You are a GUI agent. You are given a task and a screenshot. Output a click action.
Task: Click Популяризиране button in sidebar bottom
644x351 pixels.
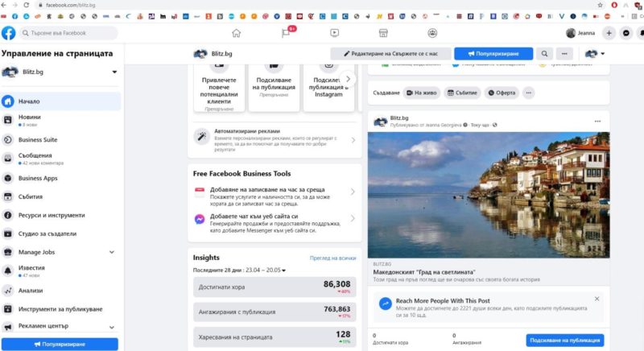(x=60, y=344)
